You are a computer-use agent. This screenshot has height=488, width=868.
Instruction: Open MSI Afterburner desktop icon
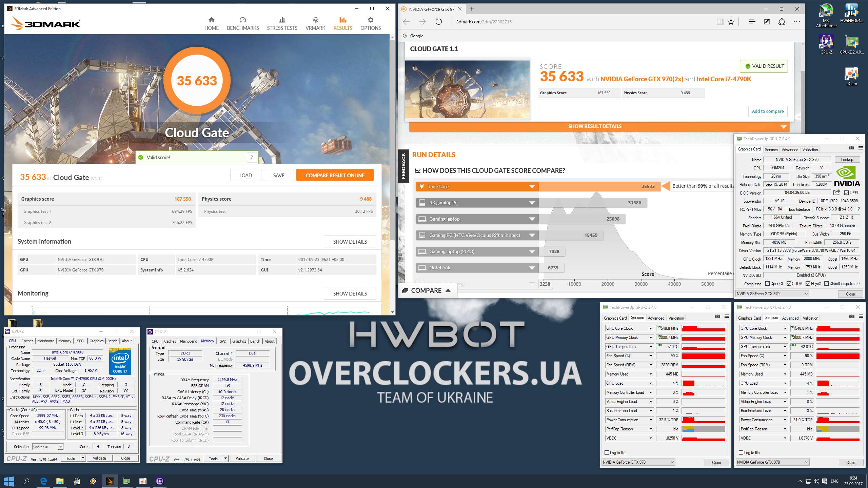coord(826,16)
